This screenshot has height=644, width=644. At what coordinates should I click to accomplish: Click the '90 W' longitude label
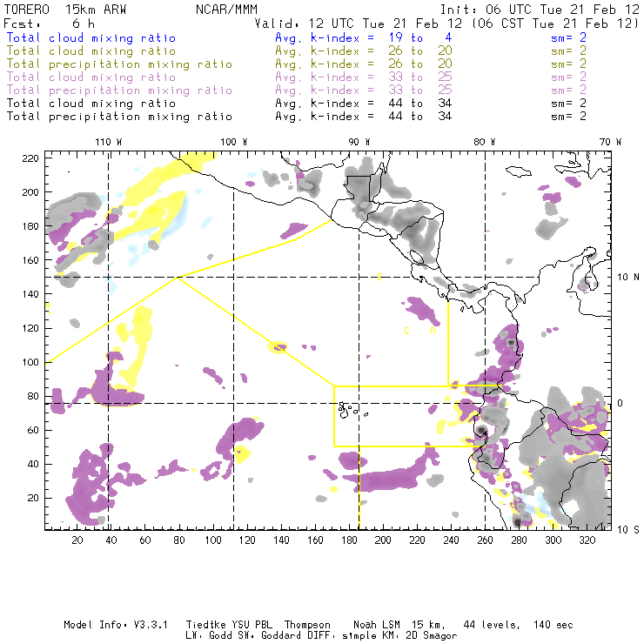pyautogui.click(x=359, y=142)
